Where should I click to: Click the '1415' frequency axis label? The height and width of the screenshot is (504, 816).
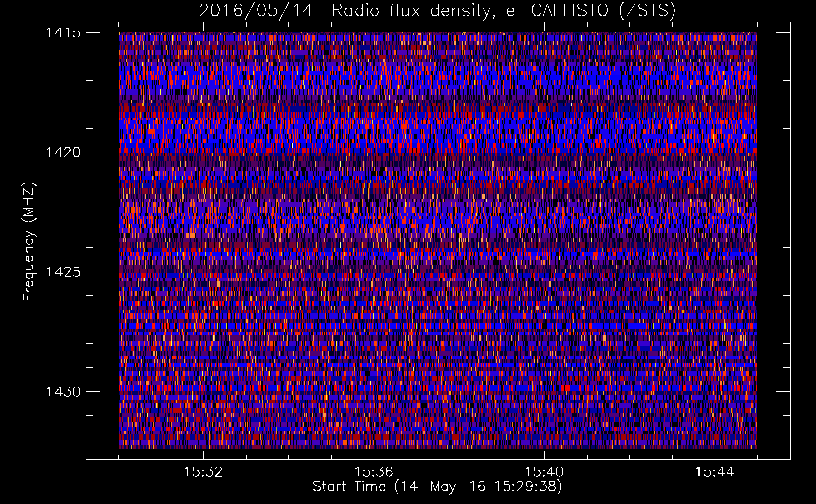click(63, 33)
